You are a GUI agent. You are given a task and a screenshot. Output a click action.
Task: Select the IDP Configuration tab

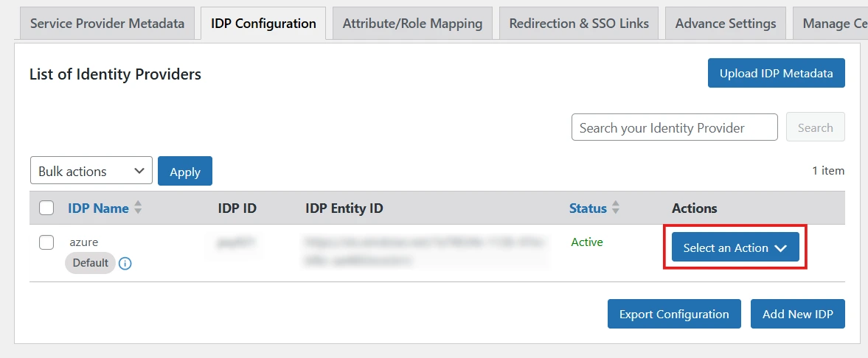[263, 24]
